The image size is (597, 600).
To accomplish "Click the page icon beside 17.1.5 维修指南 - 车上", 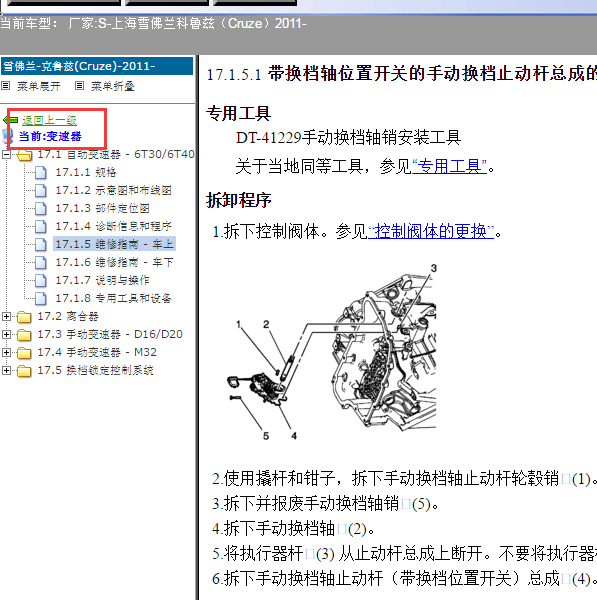I will 41,245.
